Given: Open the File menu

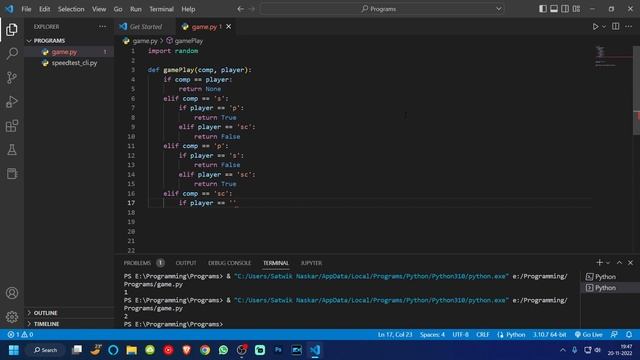Looking at the screenshot, I should 26,9.
